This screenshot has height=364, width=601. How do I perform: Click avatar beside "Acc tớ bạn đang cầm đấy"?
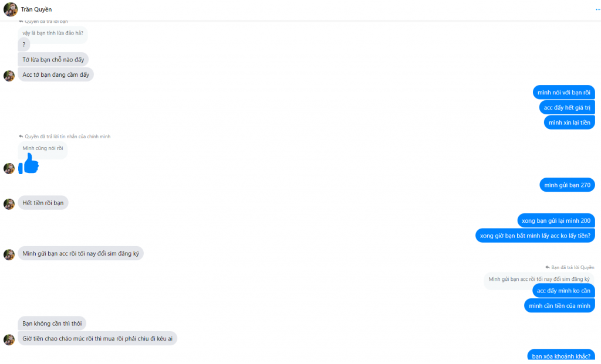(9, 76)
